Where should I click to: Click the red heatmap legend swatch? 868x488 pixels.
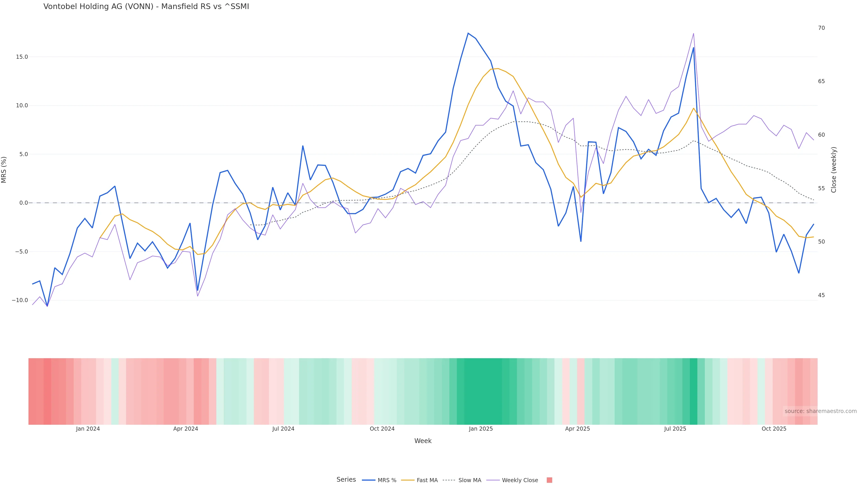tap(549, 480)
